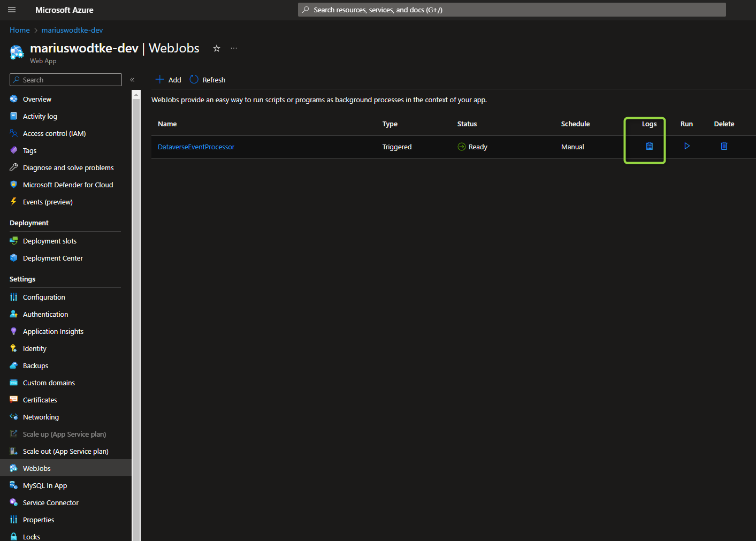Open Overview in the sidebar
756x541 pixels.
tap(37, 100)
